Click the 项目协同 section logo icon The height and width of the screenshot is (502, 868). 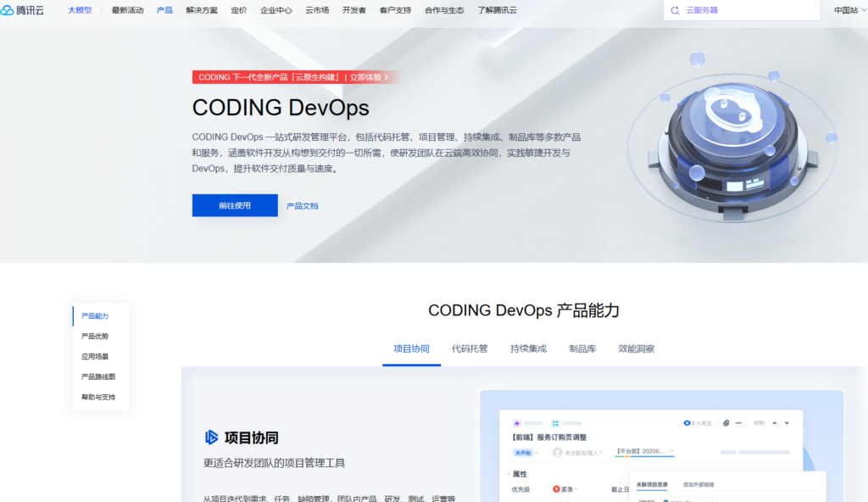pyautogui.click(x=211, y=438)
